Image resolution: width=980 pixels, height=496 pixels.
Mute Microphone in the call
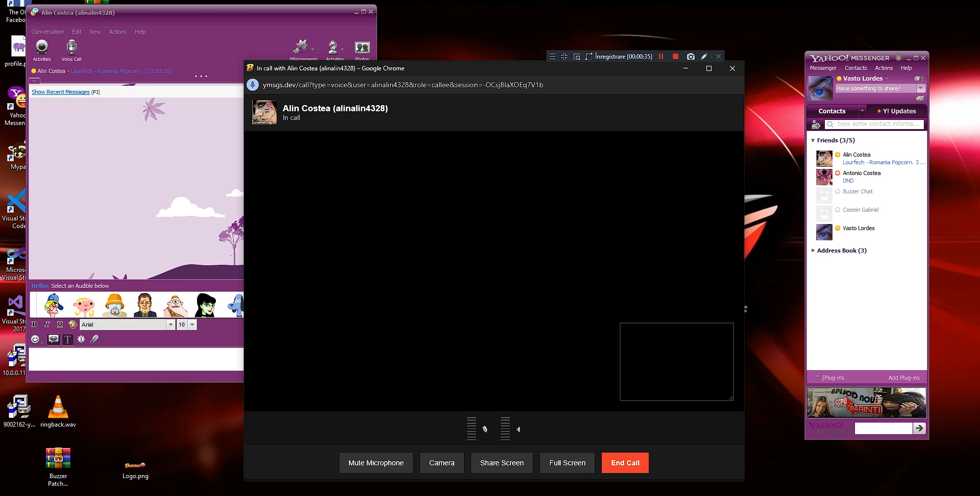point(376,463)
